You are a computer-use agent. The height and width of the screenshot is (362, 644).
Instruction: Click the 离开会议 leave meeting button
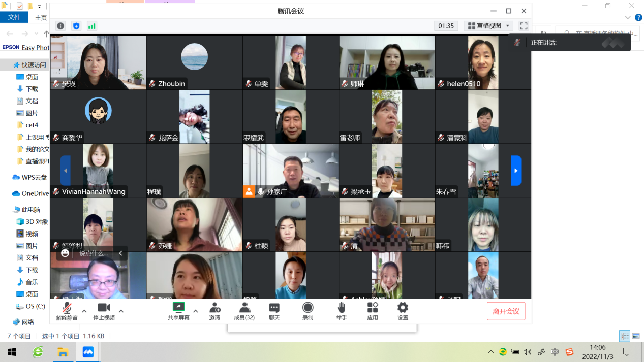[x=506, y=311]
